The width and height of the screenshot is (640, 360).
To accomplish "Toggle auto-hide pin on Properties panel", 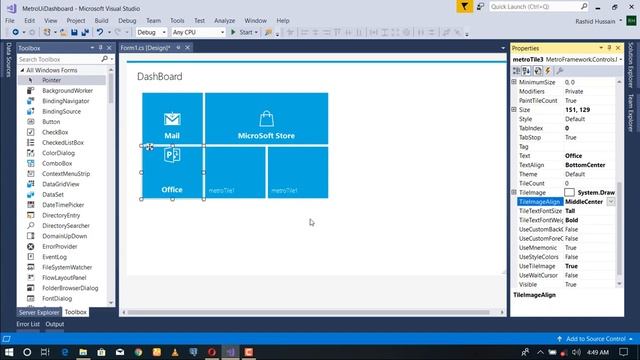I will [609, 48].
